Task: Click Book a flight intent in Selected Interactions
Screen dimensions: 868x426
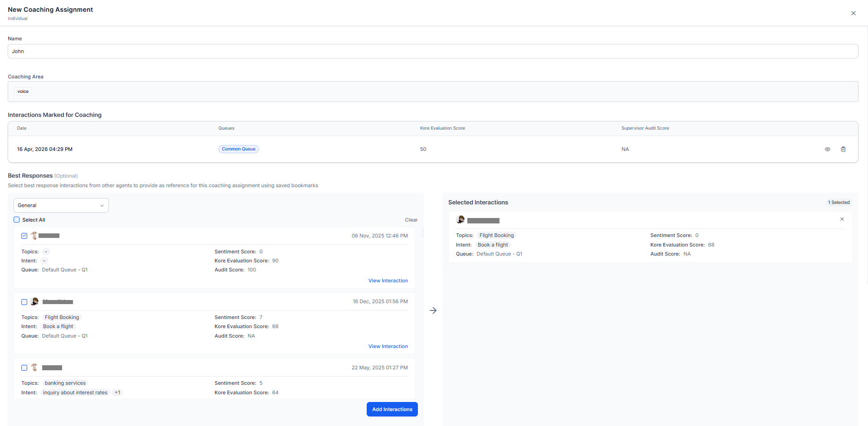Action: 493,245
